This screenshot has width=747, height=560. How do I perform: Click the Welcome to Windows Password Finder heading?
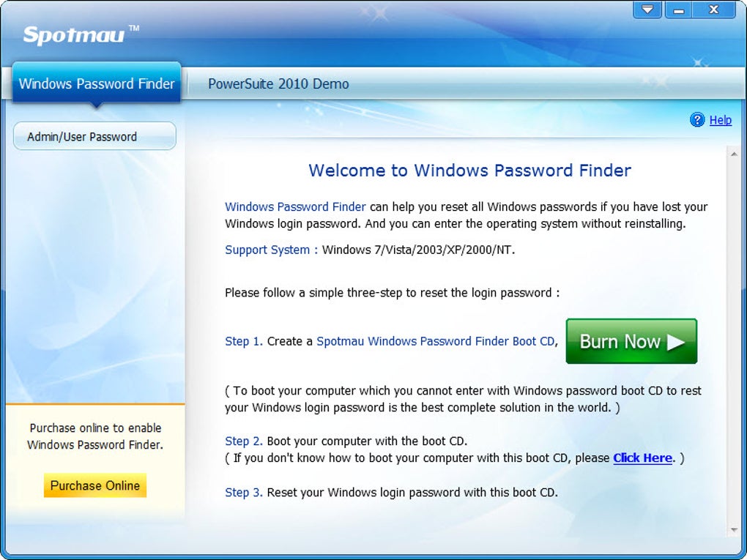469,170
